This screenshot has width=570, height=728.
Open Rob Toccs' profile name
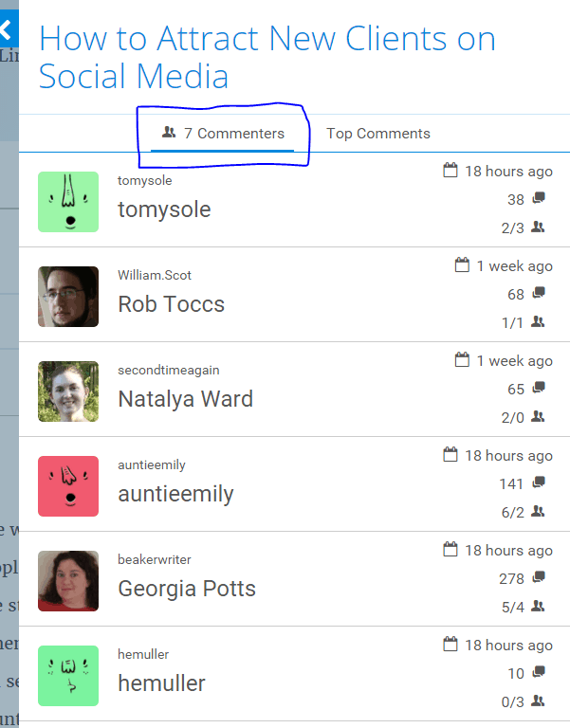[x=171, y=304]
